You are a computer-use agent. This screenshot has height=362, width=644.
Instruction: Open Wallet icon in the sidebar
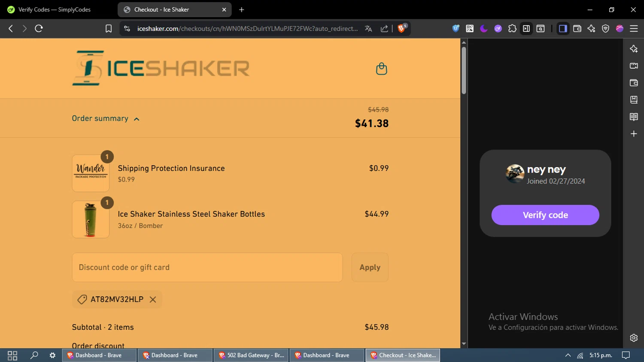[x=634, y=82]
